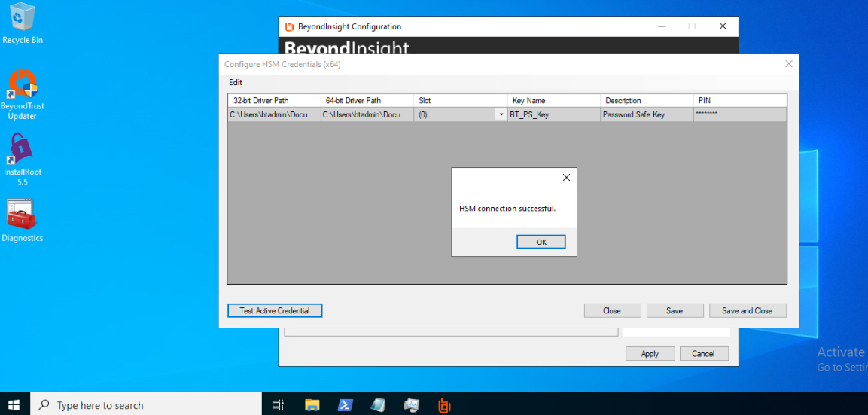Open PowerShell from taskbar

click(346, 405)
